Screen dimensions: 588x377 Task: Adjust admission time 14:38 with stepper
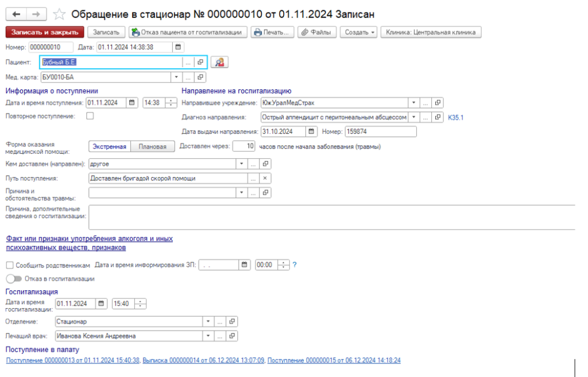coord(171,103)
